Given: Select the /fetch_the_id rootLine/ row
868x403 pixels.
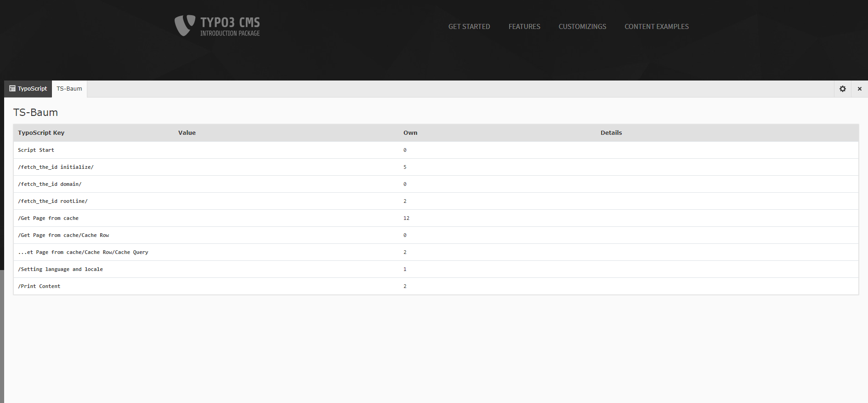Looking at the screenshot, I should (436, 201).
